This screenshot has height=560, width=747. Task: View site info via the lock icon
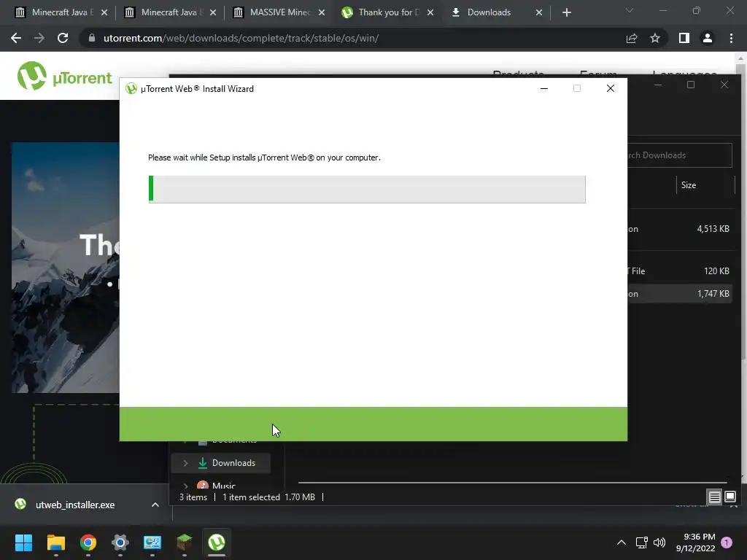pyautogui.click(x=92, y=38)
